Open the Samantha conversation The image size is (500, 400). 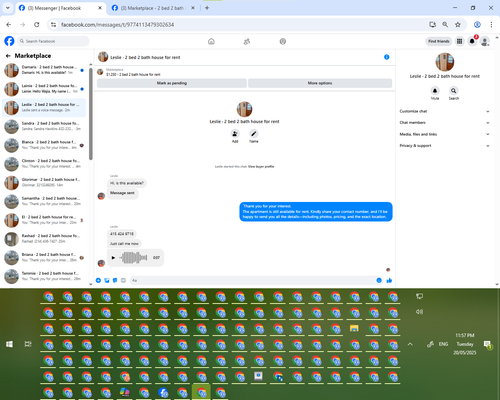coord(44,201)
